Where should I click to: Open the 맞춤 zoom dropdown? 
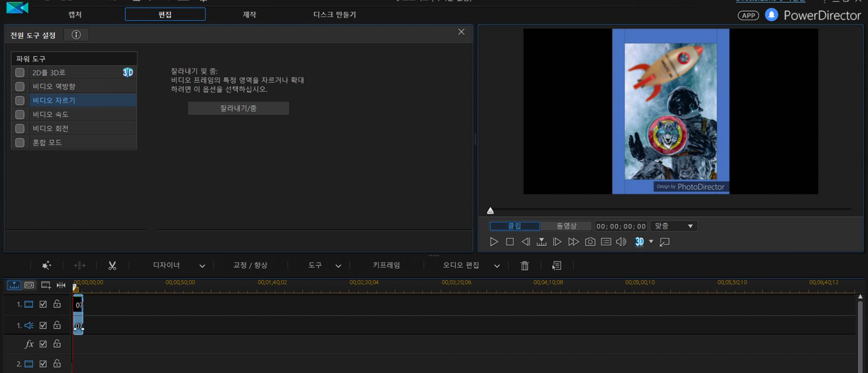674,226
